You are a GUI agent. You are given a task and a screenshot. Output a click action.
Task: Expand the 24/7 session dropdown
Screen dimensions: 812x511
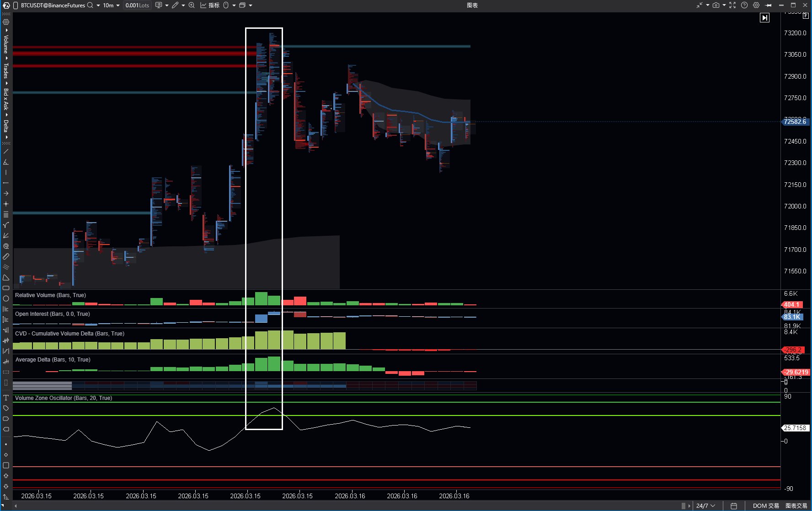click(705, 506)
